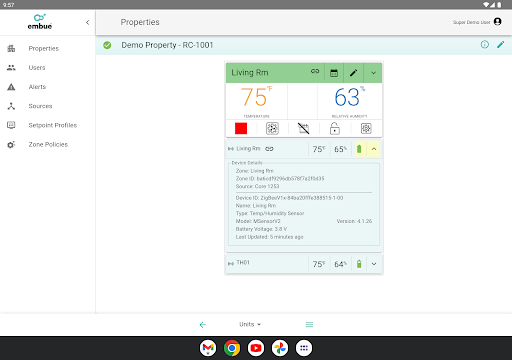Click the TH01 64% humidity value
Screen dimensions: 512x360
[340, 264]
